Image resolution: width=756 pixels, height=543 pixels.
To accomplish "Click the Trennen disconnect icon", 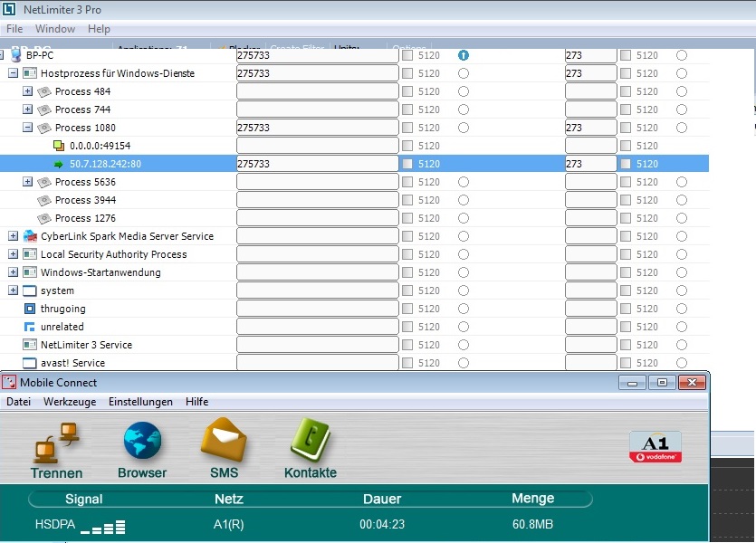I will click(56, 443).
